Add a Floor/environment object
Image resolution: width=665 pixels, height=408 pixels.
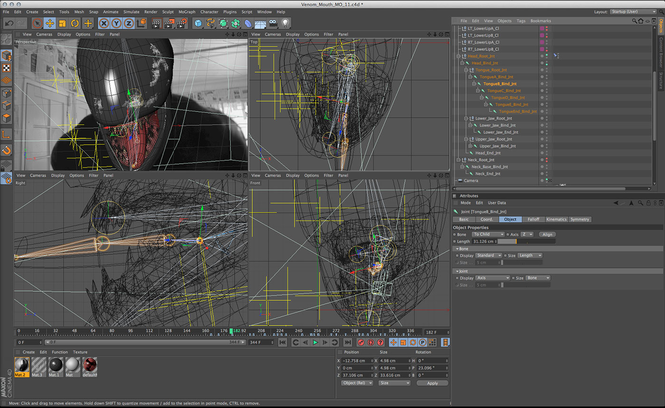click(x=260, y=23)
